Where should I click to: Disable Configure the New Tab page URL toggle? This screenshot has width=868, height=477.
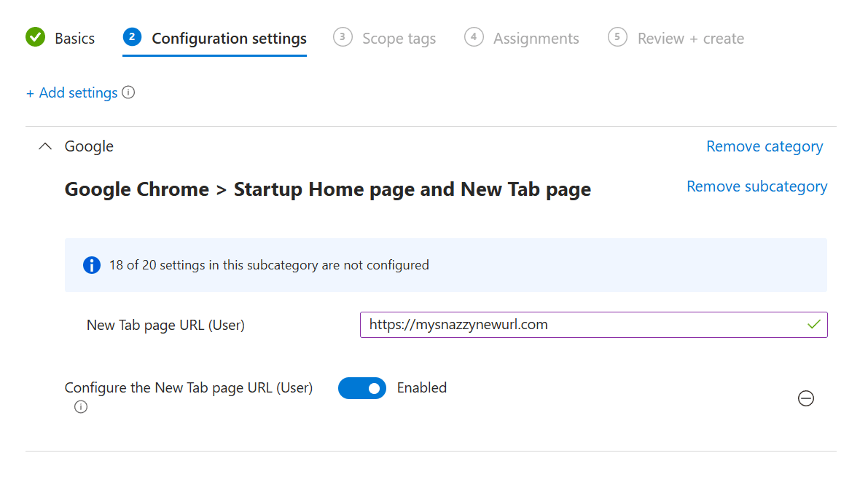362,388
